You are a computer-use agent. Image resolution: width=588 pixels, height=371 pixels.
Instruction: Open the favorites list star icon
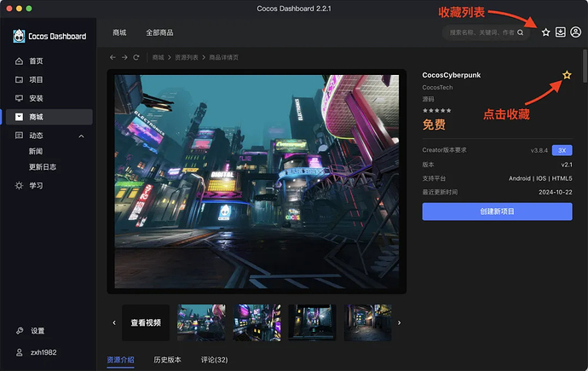[545, 32]
